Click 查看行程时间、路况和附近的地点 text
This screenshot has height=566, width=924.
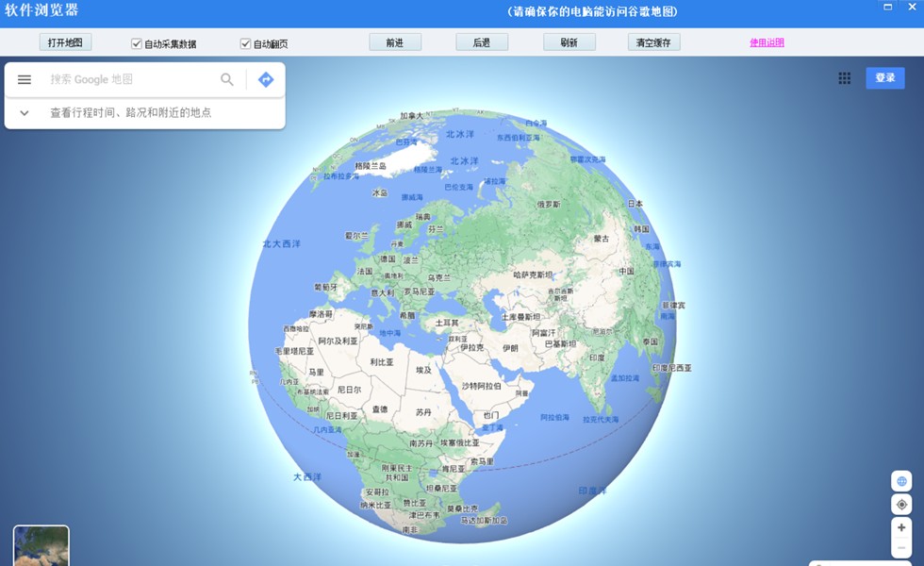tap(131, 112)
